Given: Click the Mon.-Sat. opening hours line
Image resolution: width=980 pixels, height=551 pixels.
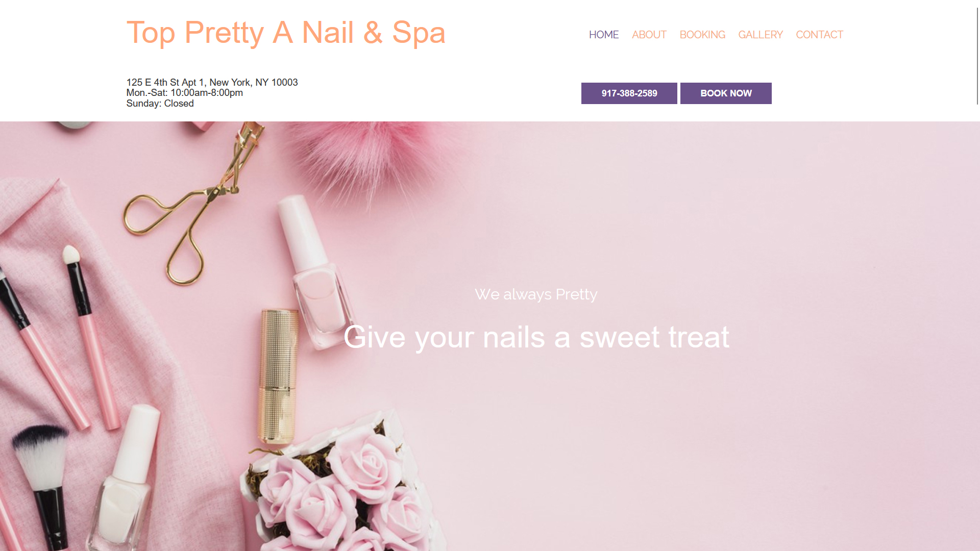Looking at the screenshot, I should (185, 93).
